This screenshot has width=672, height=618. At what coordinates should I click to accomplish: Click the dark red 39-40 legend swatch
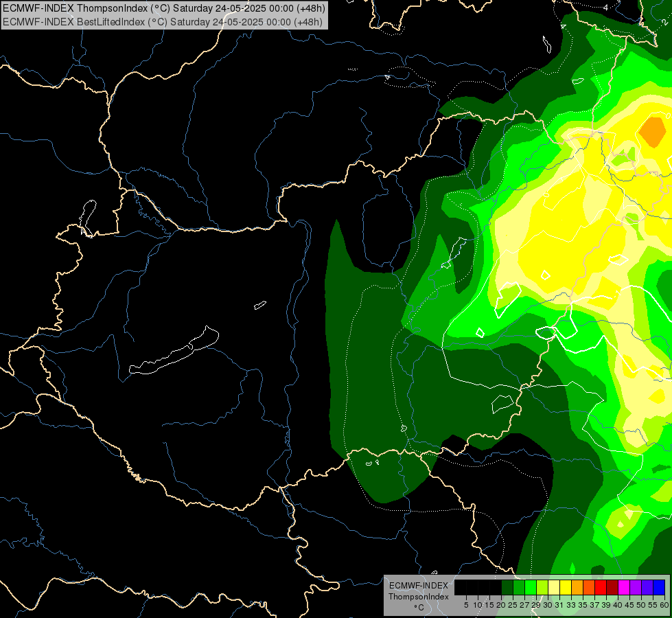click(x=612, y=587)
